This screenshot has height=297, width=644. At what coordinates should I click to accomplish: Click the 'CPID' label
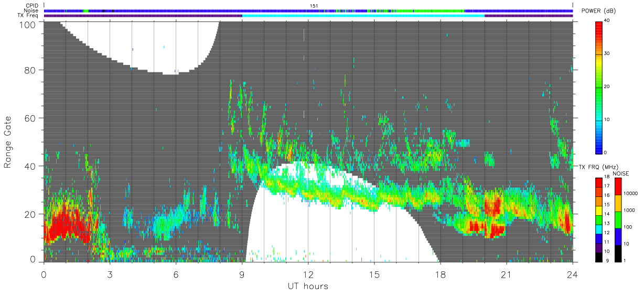(33, 6)
